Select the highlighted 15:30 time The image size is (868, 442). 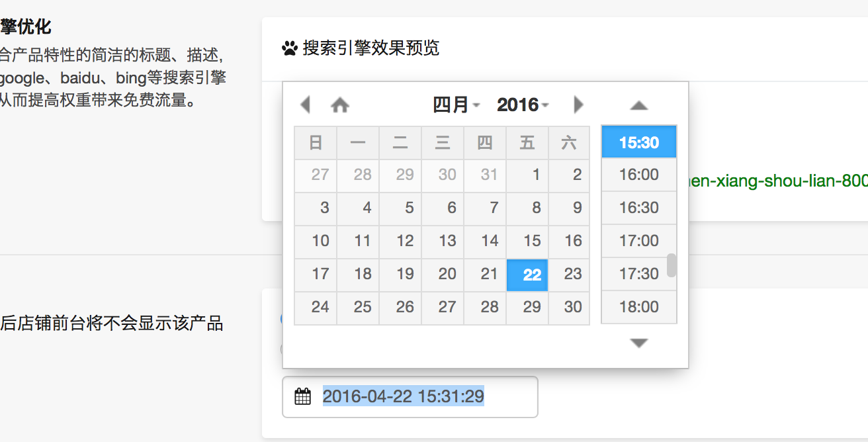pos(638,142)
